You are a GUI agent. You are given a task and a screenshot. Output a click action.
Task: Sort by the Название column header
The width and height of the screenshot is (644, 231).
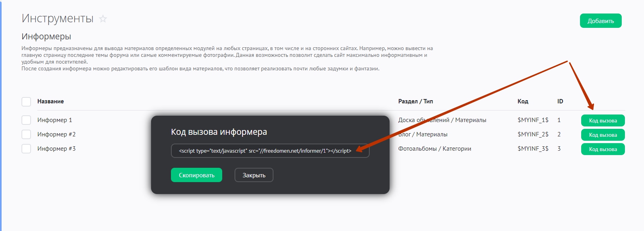[x=50, y=101]
